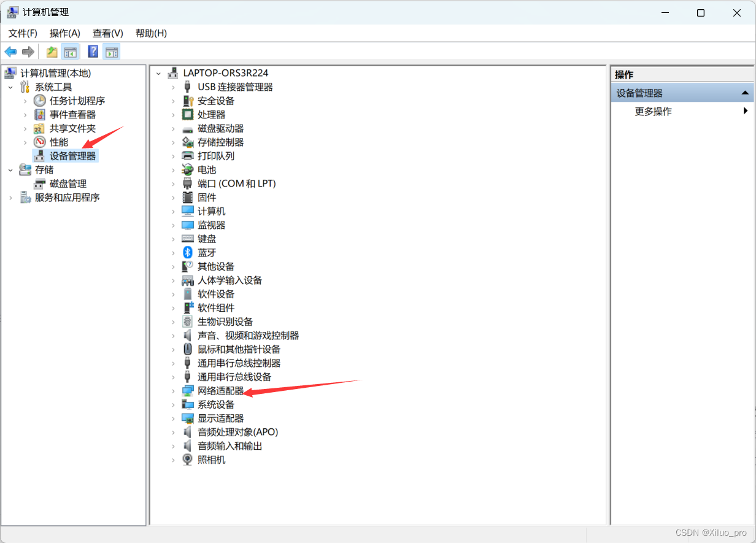Click the Bluetooth (蓝牙) device icon

(x=188, y=253)
